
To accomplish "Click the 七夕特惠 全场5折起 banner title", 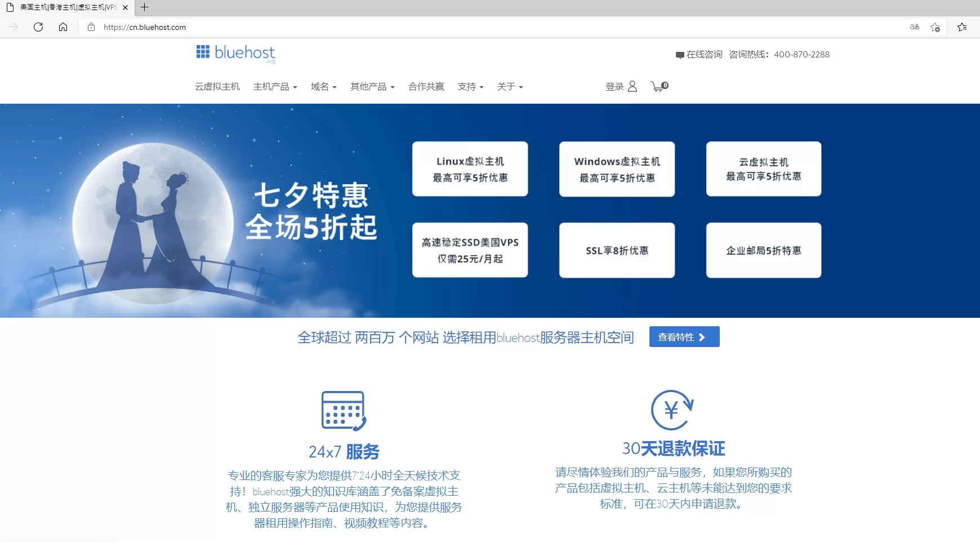I will click(311, 211).
